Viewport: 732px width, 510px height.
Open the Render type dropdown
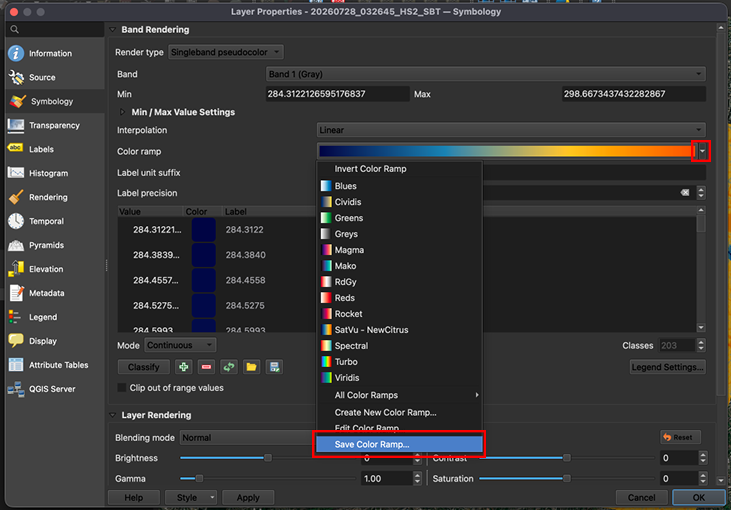[x=225, y=52]
